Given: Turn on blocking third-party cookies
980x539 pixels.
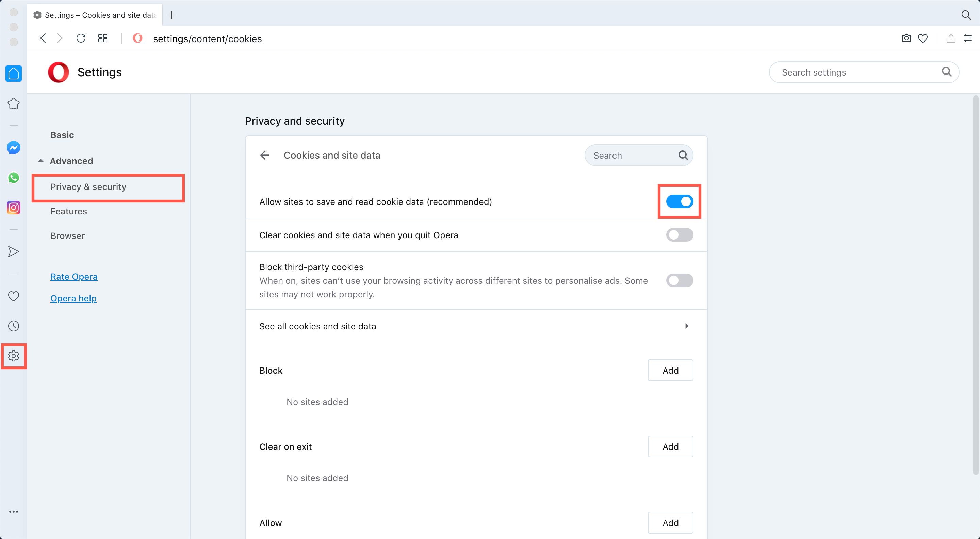Looking at the screenshot, I should pyautogui.click(x=680, y=280).
